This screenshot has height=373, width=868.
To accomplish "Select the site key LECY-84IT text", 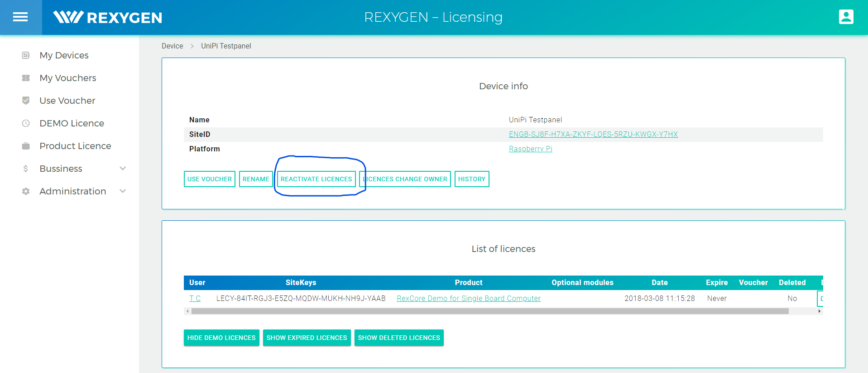I will (301, 298).
